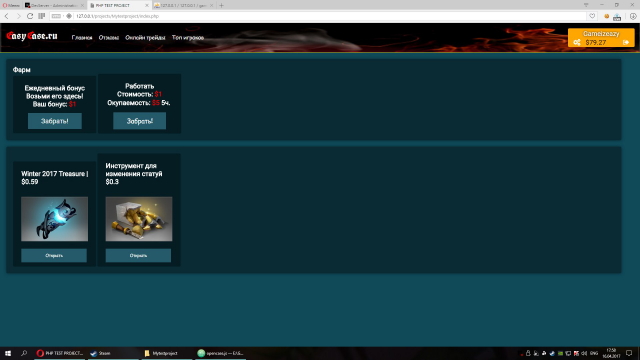Click Забрать! under the Работать card
Viewport: 640px width, 360px height.
click(x=140, y=121)
